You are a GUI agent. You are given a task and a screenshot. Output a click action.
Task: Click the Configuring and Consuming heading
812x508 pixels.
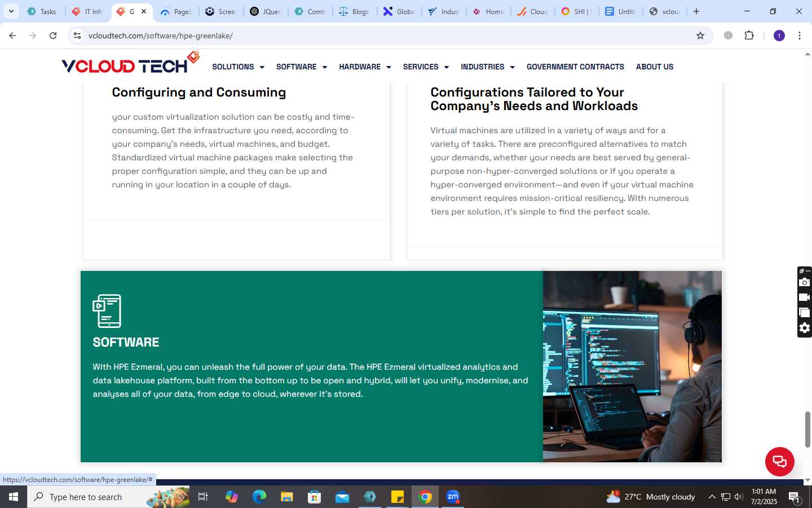click(x=199, y=92)
